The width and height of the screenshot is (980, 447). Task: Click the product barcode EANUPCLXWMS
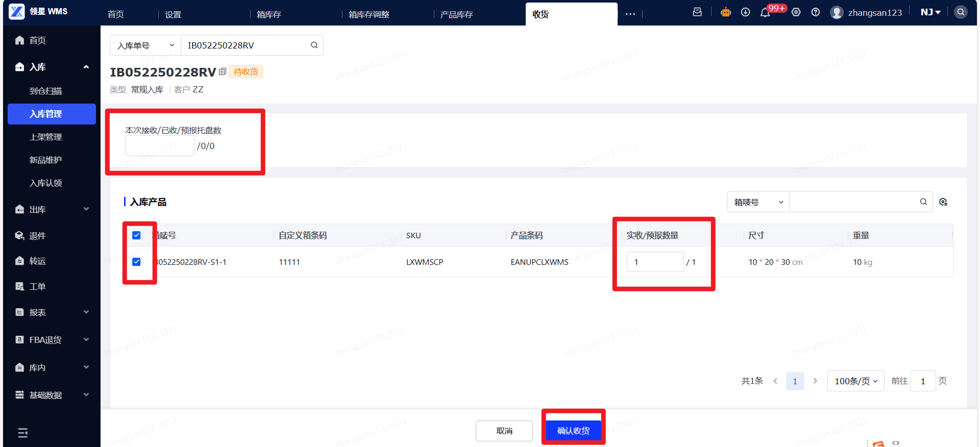click(540, 262)
